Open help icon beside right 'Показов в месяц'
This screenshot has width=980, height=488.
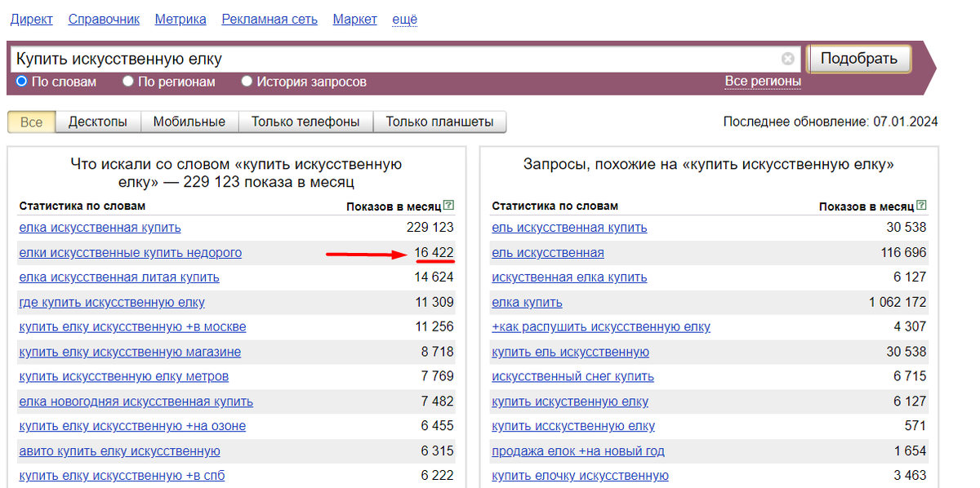[922, 206]
